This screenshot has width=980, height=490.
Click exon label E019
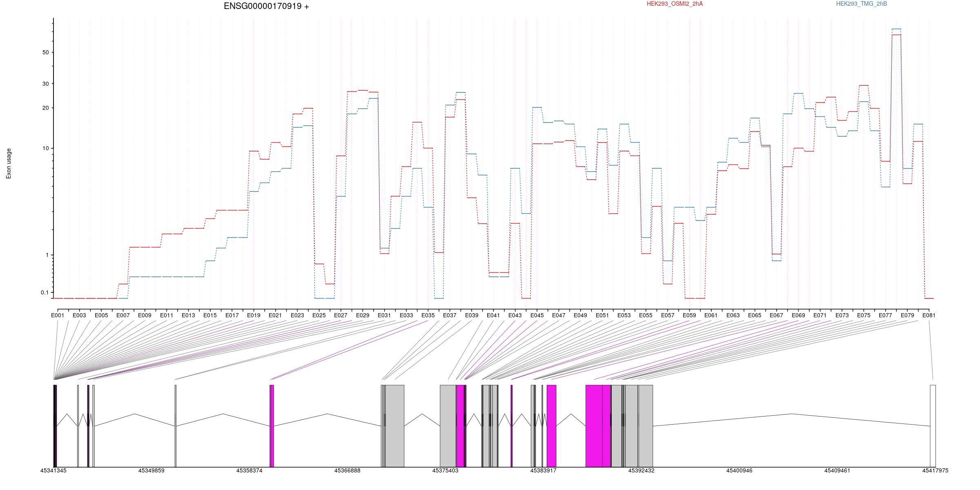[x=254, y=315]
